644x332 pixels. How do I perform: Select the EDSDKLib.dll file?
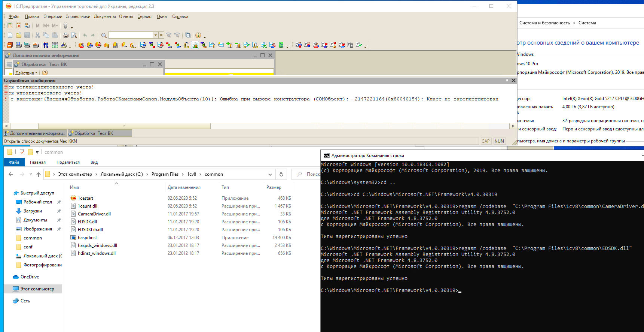point(90,230)
